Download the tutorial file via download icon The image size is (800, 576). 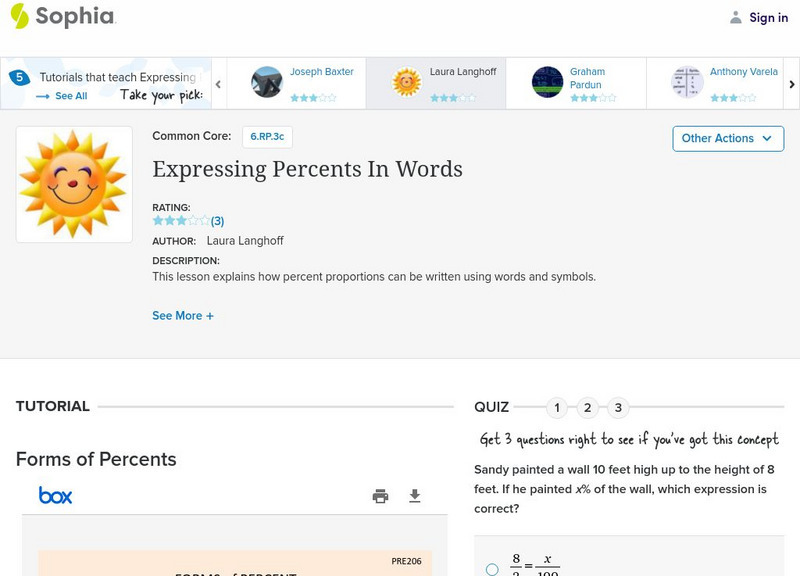point(415,496)
